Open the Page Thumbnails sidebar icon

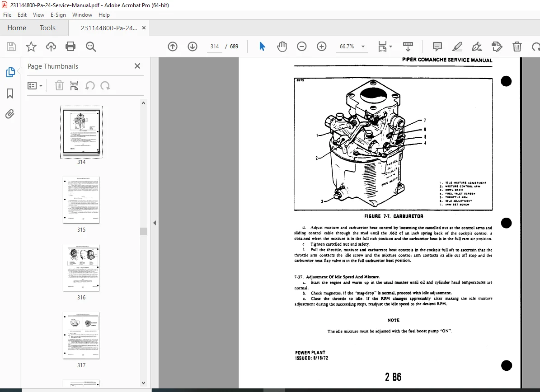pyautogui.click(x=10, y=72)
